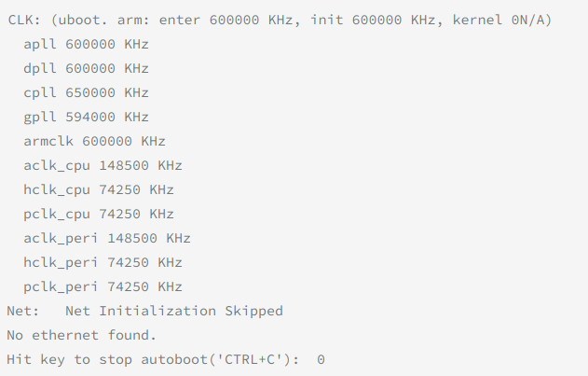Click the 'hclk_peri 74250 KHz' line
Viewport: 588px width, 376px height.
[103, 262]
